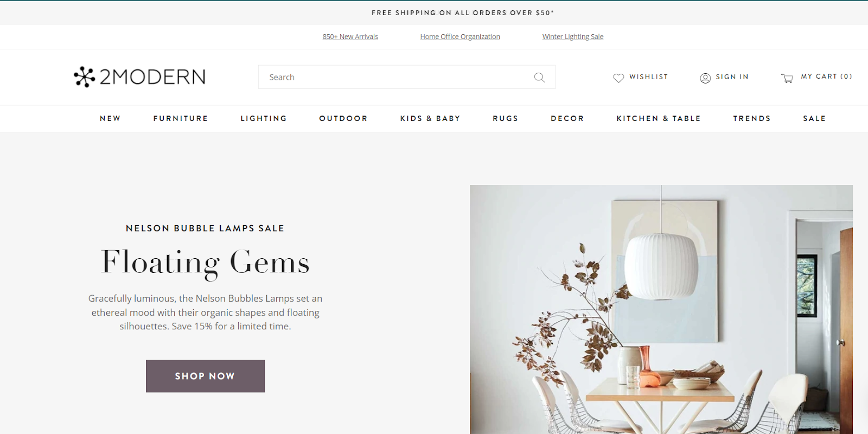
Task: Open the Lighting menu
Action: 264,118
